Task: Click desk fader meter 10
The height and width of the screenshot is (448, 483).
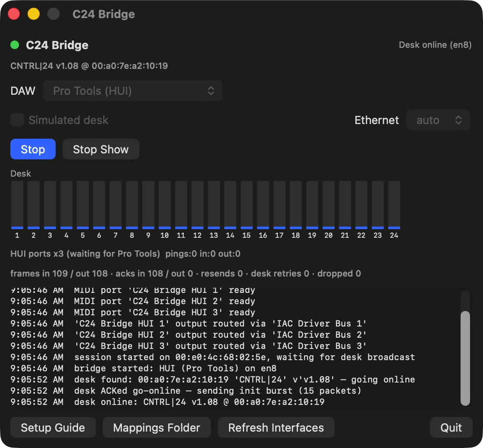Action: pyautogui.click(x=164, y=205)
